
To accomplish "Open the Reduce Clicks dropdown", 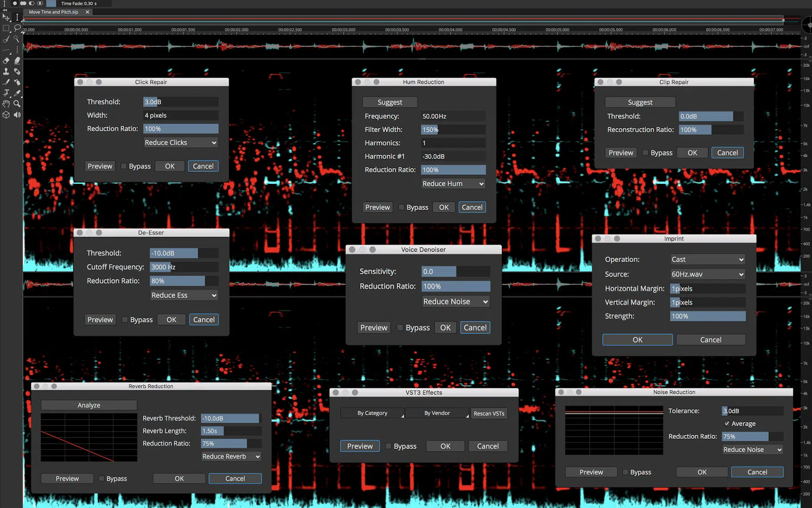I will click(x=181, y=142).
